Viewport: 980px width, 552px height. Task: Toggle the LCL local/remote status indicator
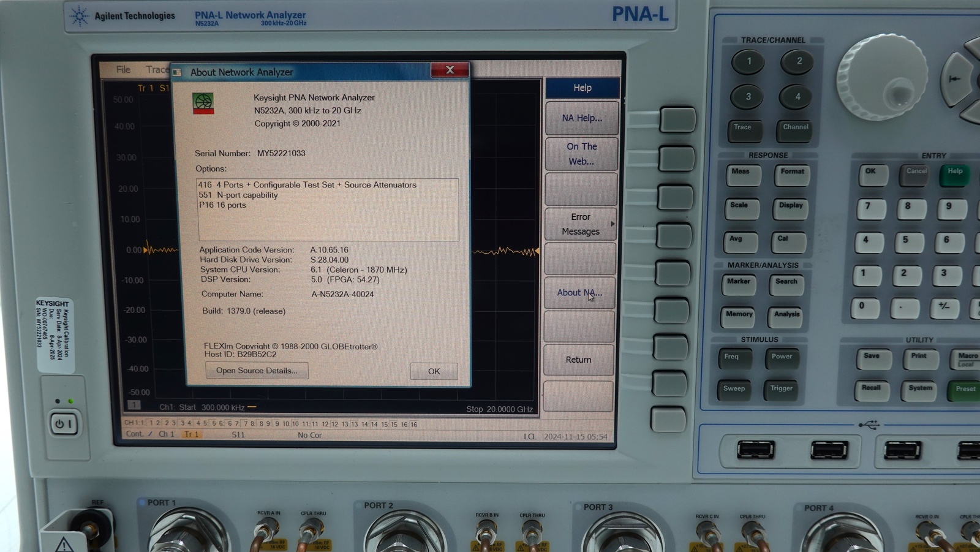point(529,436)
